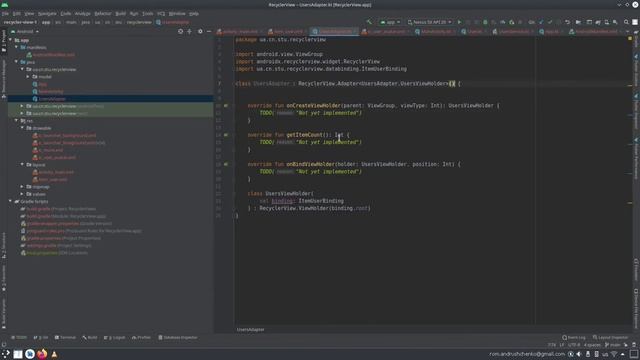Toggle the Project side tool window tab
Viewport: 640px width, 360px height.
[4, 40]
